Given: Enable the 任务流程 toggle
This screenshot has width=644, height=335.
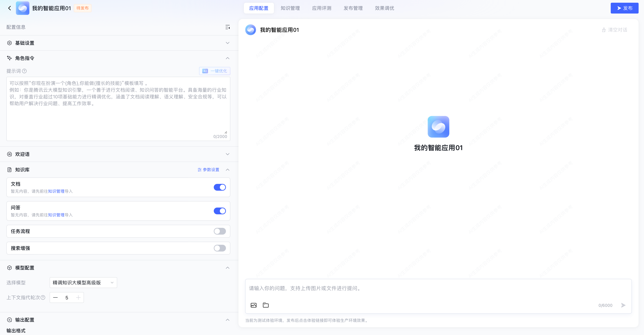Looking at the screenshot, I should tap(220, 231).
